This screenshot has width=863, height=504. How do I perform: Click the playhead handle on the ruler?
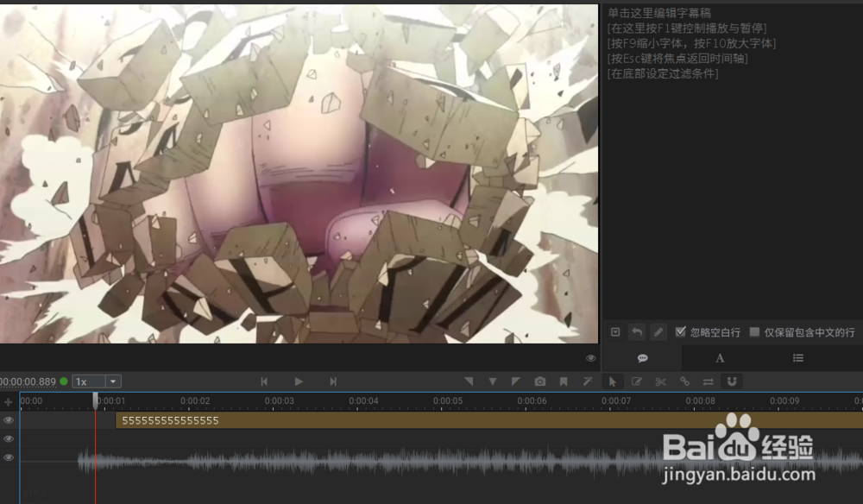[95, 400]
